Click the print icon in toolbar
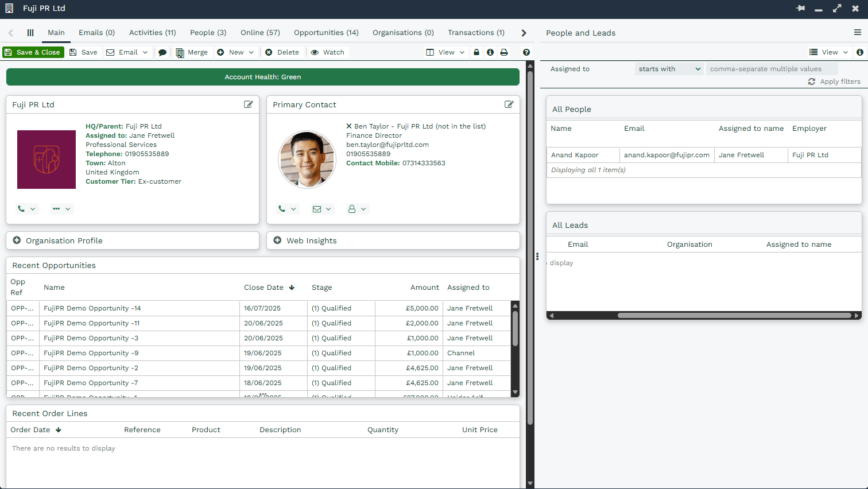The width and height of the screenshot is (868, 489). pos(504,52)
